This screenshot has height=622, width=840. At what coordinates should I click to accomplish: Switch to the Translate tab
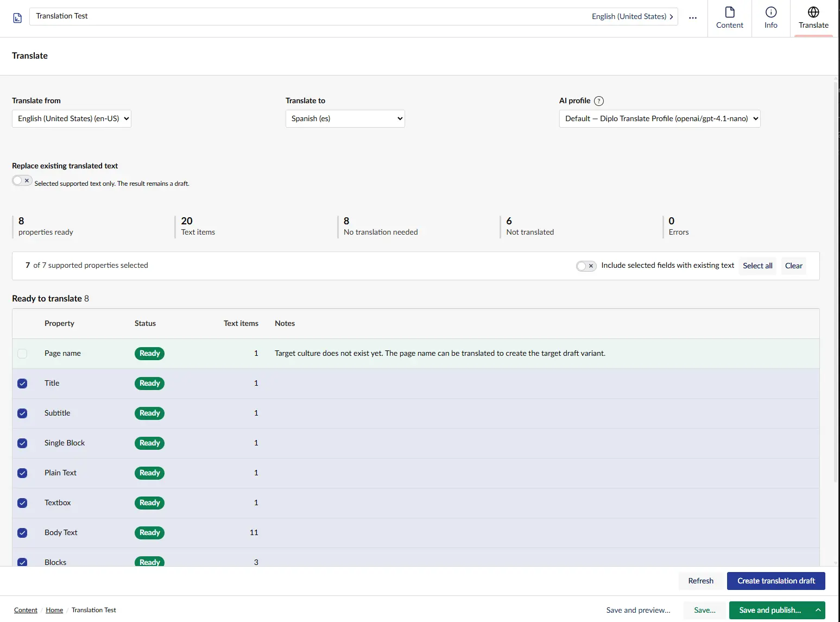click(813, 18)
